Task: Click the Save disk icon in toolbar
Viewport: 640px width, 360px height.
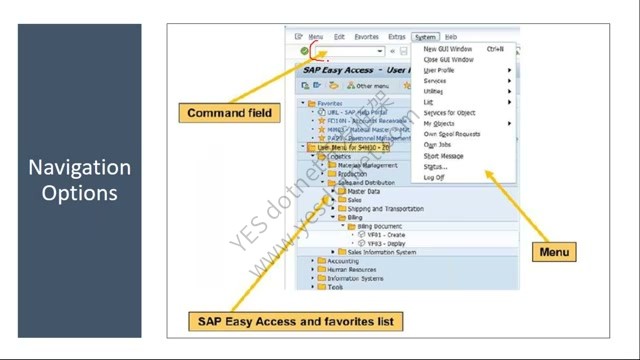Action: (x=404, y=51)
